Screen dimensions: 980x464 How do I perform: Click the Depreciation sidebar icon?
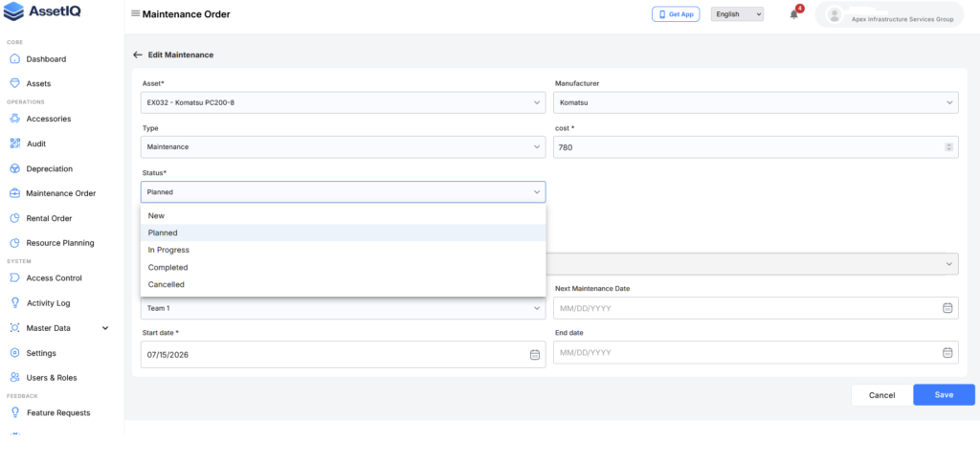coord(15,168)
